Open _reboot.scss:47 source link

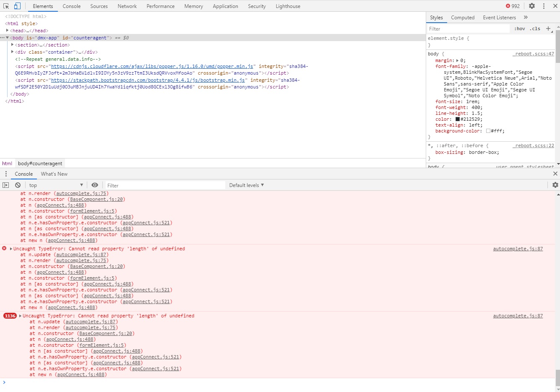(x=533, y=54)
